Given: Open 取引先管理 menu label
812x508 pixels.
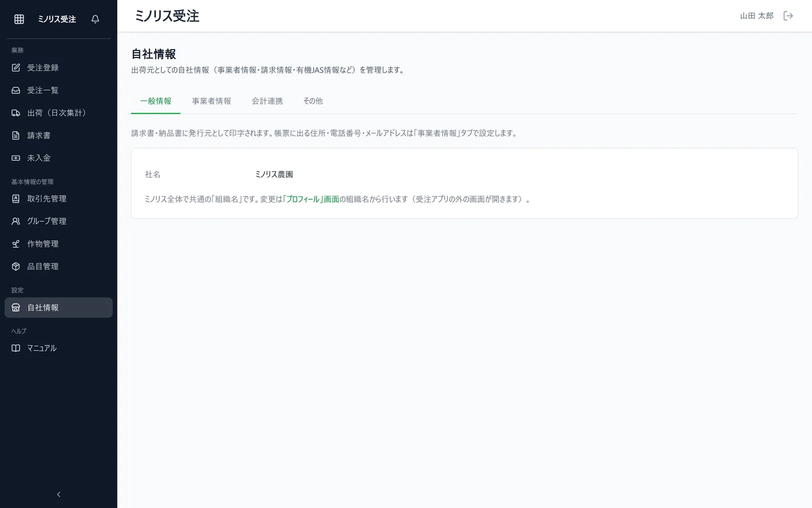Looking at the screenshot, I should click(x=47, y=199).
